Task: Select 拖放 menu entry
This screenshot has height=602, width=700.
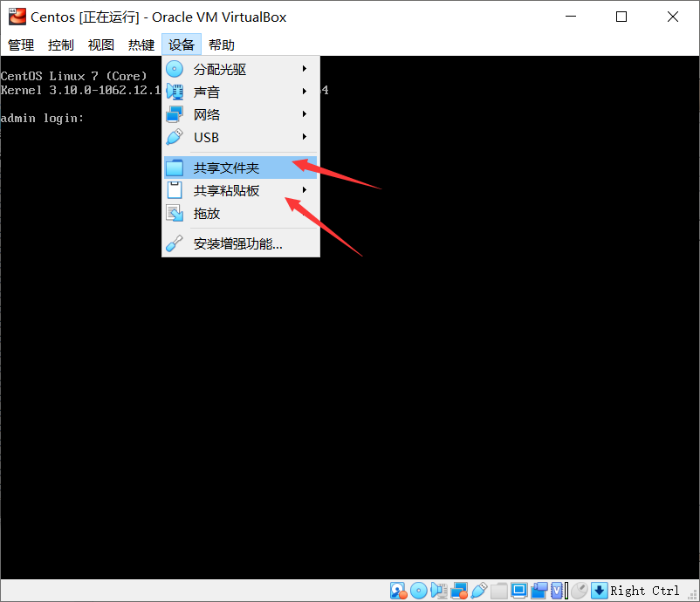Action: (241, 213)
